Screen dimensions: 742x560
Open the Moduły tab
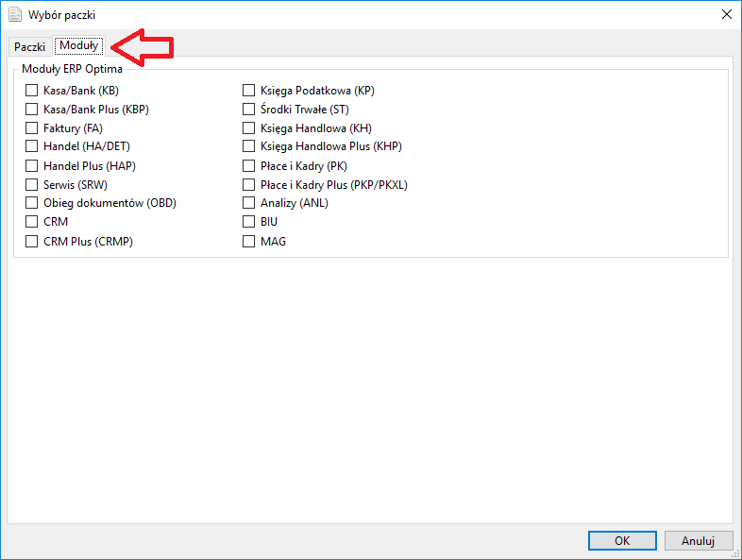[x=79, y=45]
